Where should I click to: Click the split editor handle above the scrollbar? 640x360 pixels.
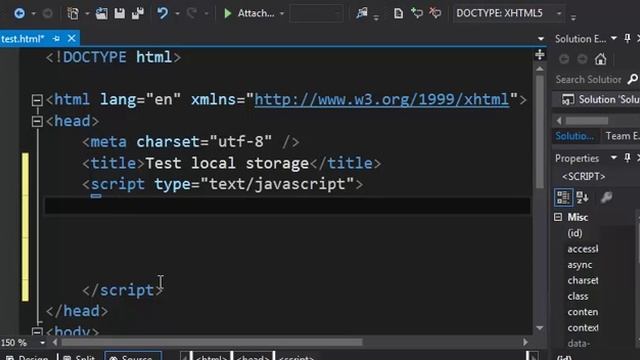click(540, 54)
